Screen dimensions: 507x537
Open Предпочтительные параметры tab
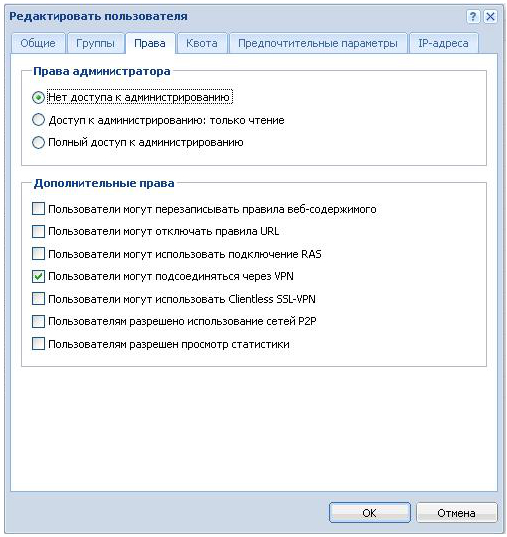(318, 43)
